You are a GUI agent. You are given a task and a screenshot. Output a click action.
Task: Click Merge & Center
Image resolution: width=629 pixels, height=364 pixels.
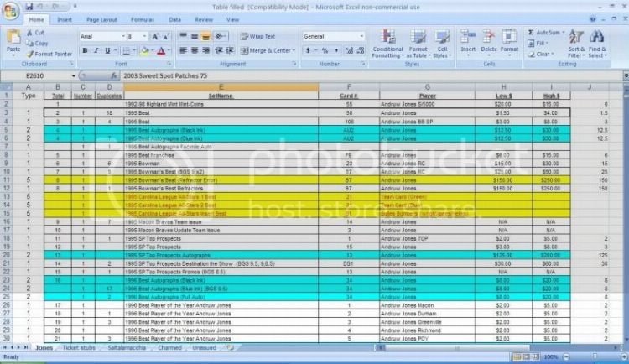[x=268, y=50]
